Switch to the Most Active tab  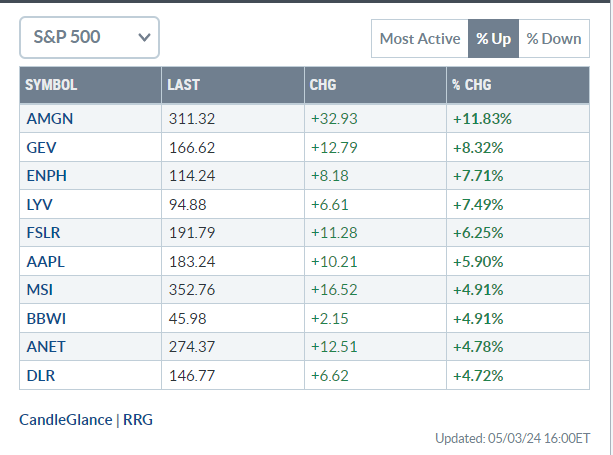click(x=418, y=39)
